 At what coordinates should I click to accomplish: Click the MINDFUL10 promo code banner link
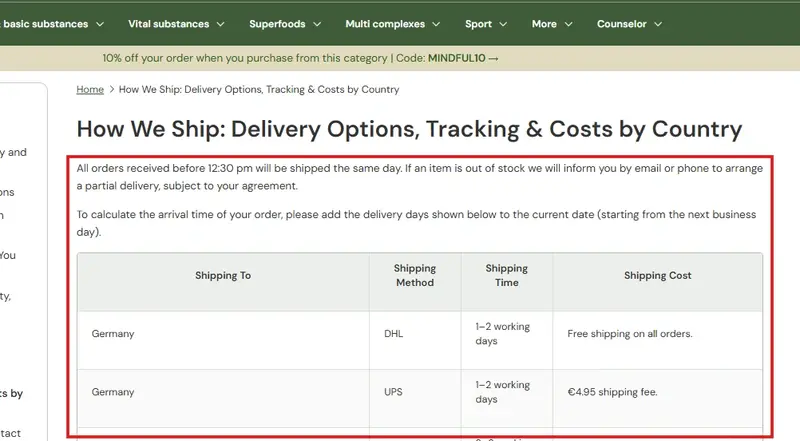pos(300,58)
